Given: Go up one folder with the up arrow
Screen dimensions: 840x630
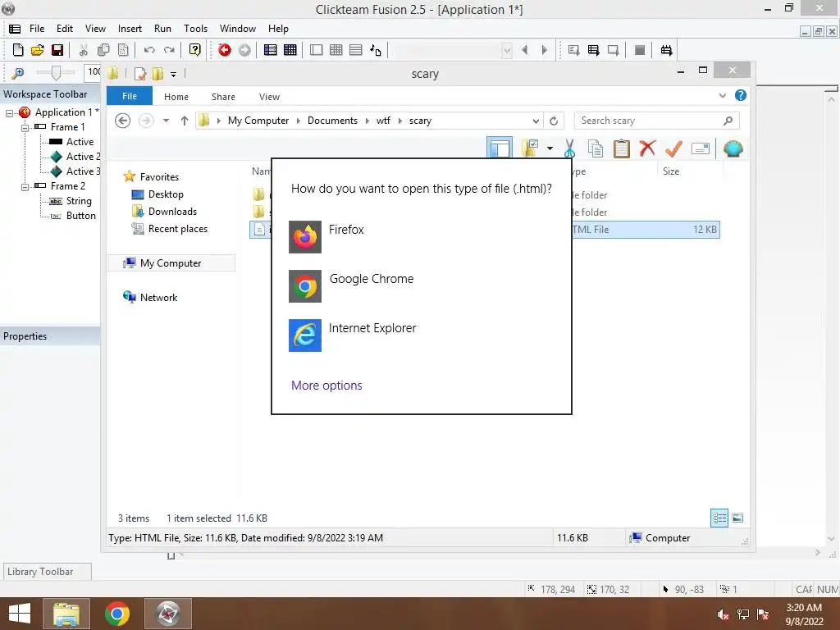Looking at the screenshot, I should (185, 121).
